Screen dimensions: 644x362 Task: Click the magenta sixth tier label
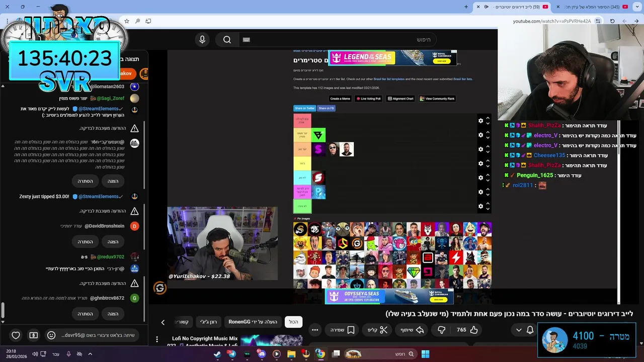coord(302,192)
